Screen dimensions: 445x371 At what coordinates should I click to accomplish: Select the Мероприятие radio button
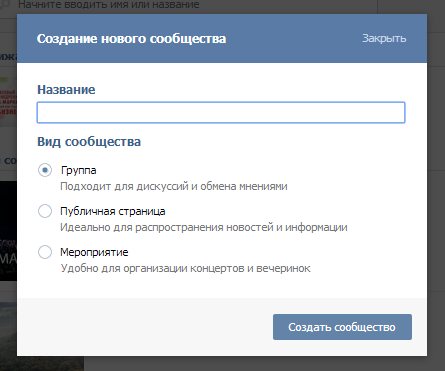[x=45, y=252]
